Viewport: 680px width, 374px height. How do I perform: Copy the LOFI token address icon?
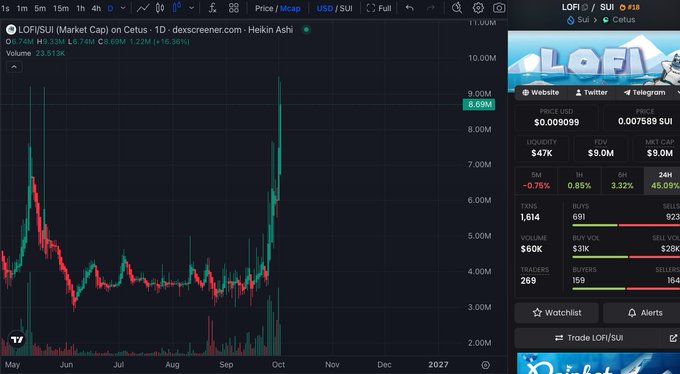(x=585, y=7)
